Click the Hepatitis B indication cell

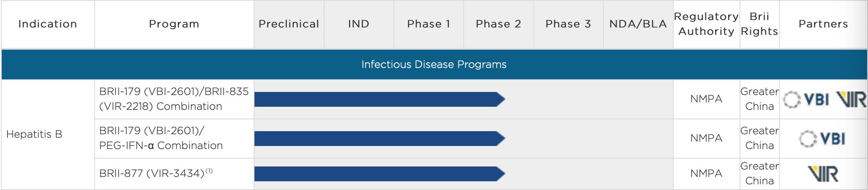34,134
